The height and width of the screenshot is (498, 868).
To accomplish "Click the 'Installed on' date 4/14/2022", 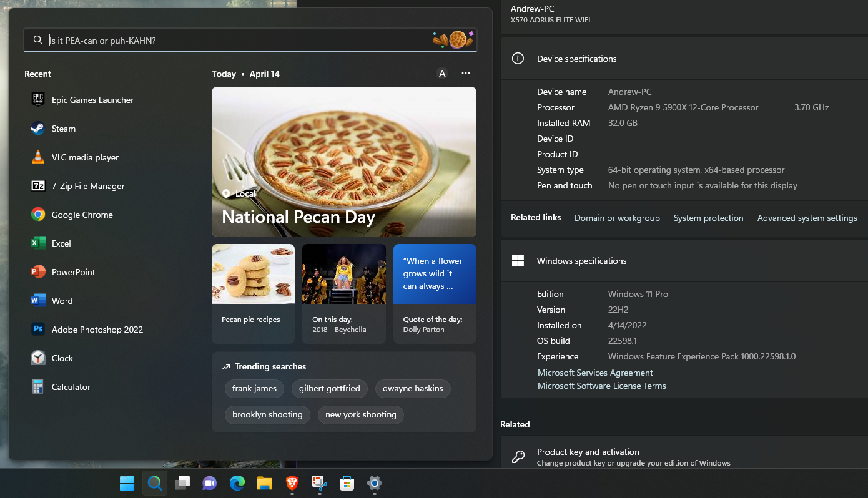I will pyautogui.click(x=627, y=325).
